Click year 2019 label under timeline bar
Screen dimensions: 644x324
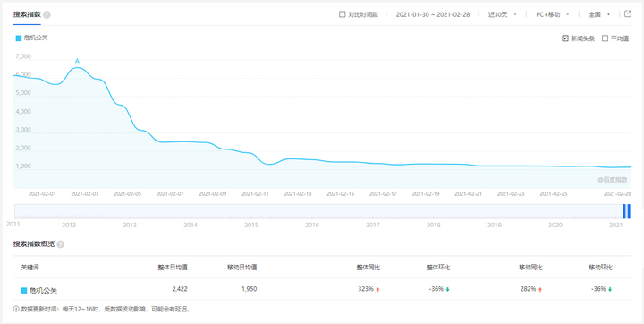click(495, 226)
